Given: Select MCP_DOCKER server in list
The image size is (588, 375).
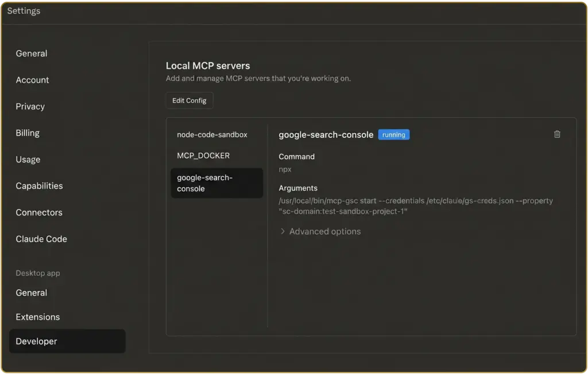Looking at the screenshot, I should pyautogui.click(x=203, y=156).
